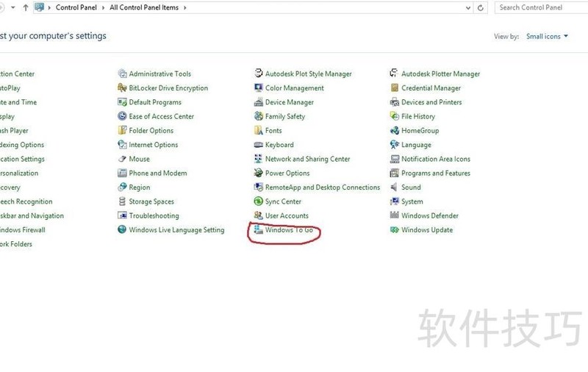Focus the Search Control Panel field
This screenshot has width=588, height=372.
pyautogui.click(x=542, y=7)
